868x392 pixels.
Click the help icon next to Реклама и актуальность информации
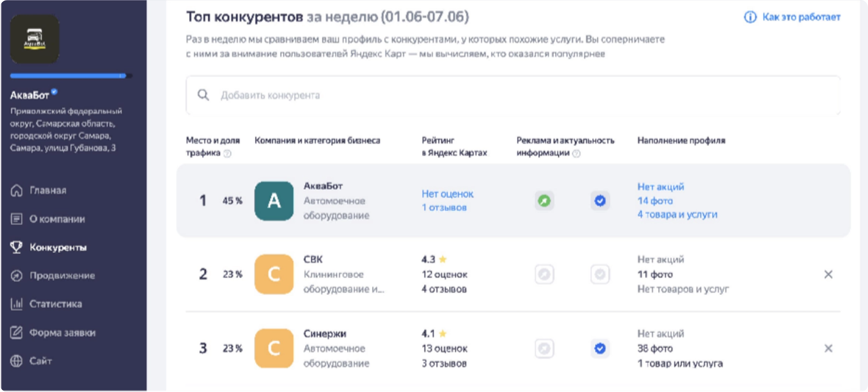576,153
